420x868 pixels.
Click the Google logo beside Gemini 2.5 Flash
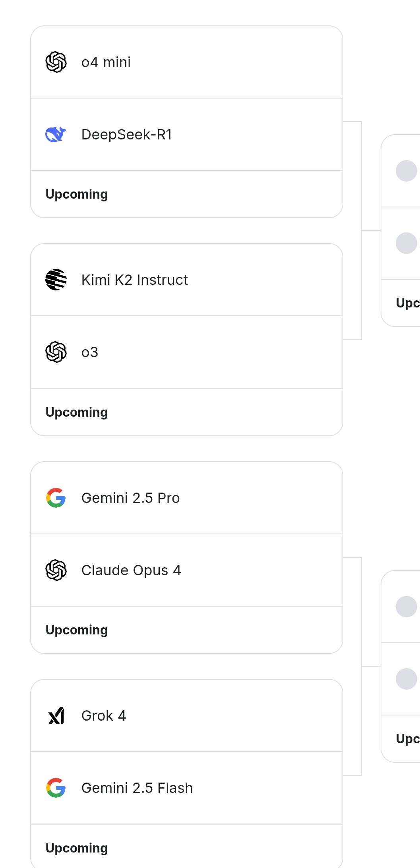point(56,788)
